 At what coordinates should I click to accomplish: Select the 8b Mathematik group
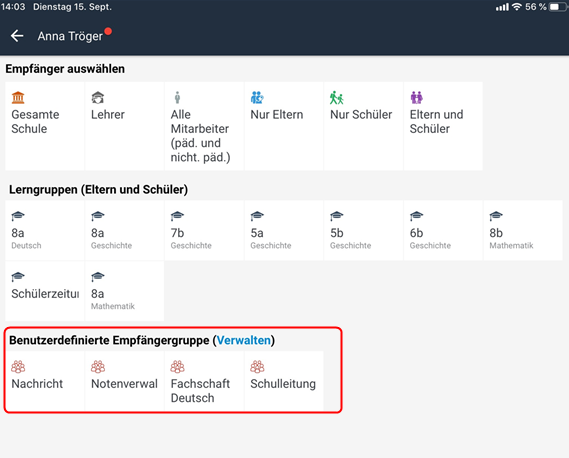click(x=523, y=230)
